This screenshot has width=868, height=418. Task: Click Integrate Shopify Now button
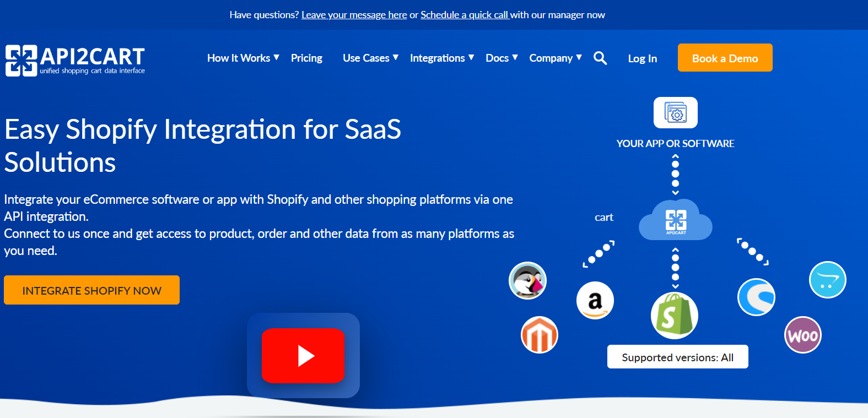click(x=92, y=290)
